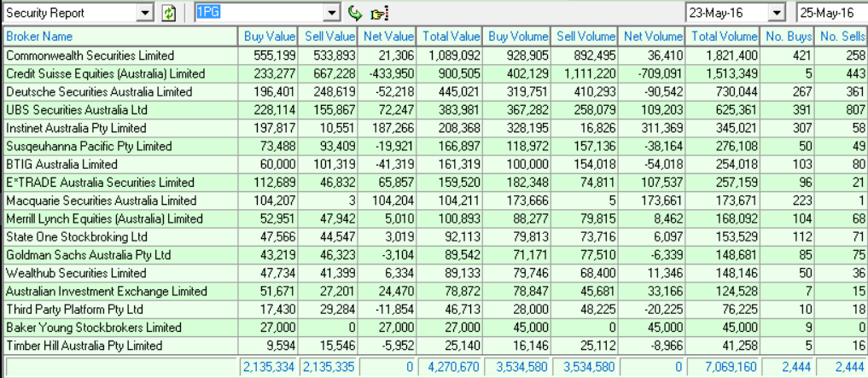
Task: Select Baker Young Stockbrokers Limited row
Action: tap(434, 328)
